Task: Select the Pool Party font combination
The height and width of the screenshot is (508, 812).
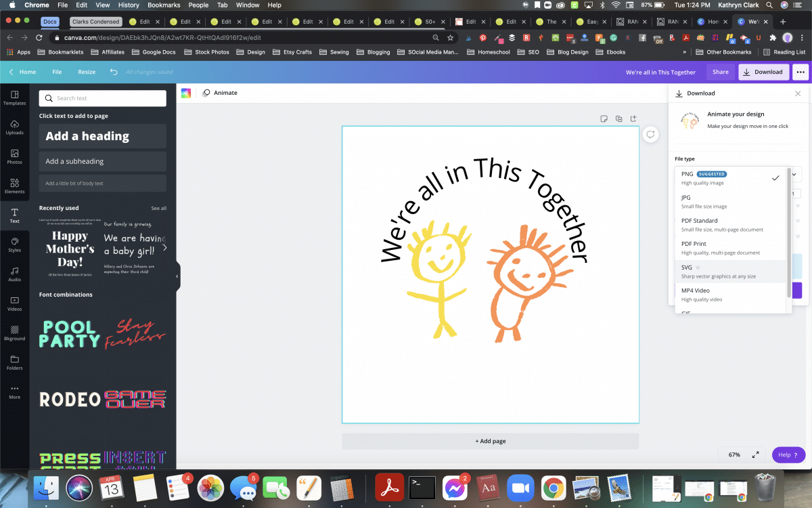Action: 70,334
